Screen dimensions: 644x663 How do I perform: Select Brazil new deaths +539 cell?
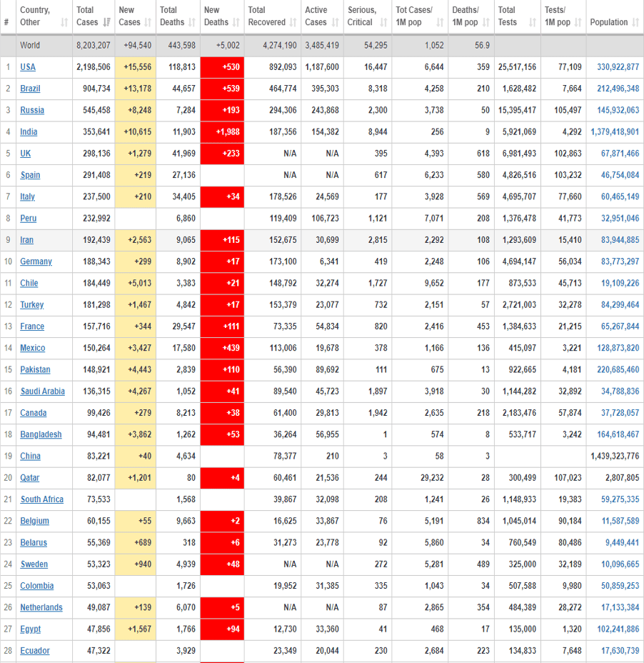point(222,89)
